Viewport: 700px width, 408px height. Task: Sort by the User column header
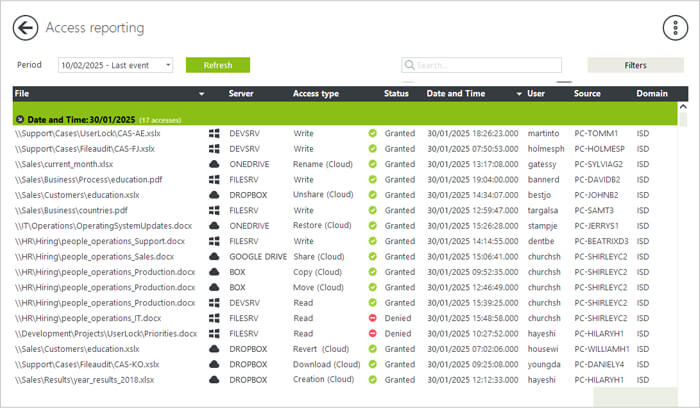pyautogui.click(x=536, y=93)
